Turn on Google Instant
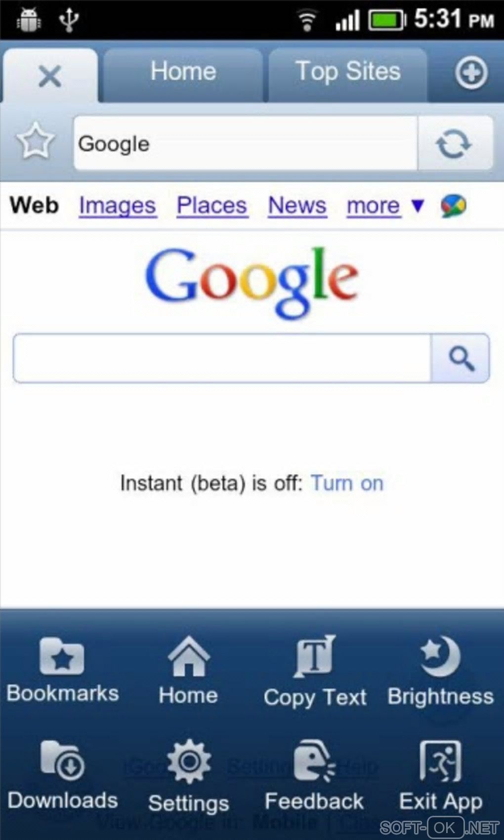The width and height of the screenshot is (504, 840). point(347,483)
